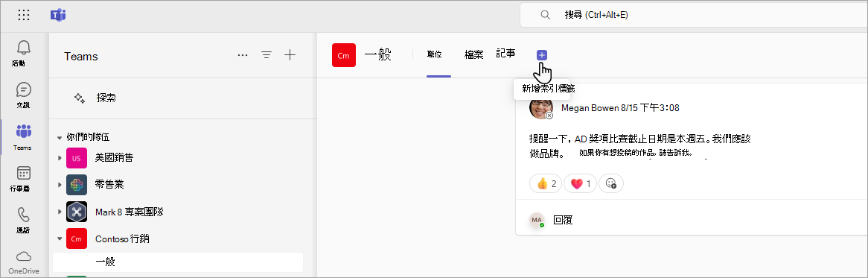This screenshot has height=278, width=868.
Task: Click 探索 discover link
Action: [x=106, y=98]
